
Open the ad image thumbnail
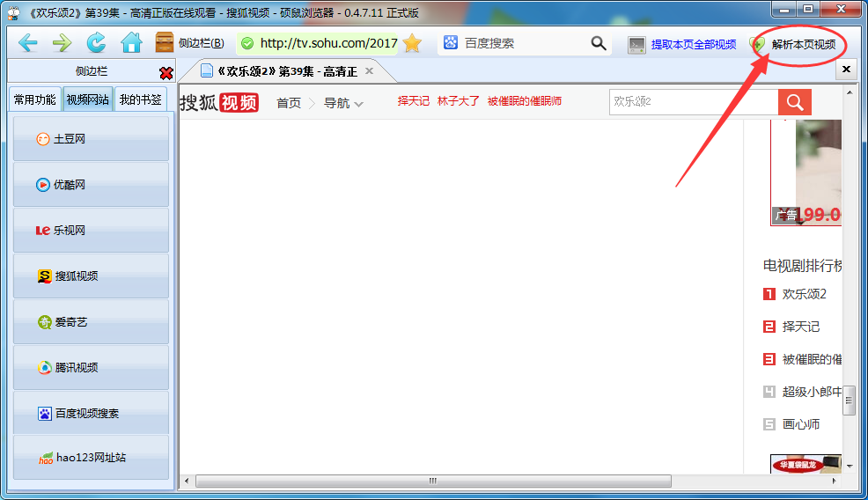tap(806, 173)
